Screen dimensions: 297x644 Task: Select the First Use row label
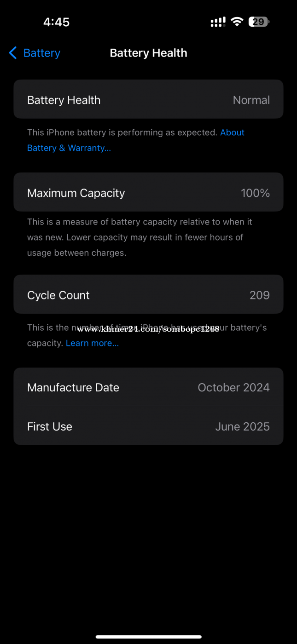(x=50, y=426)
